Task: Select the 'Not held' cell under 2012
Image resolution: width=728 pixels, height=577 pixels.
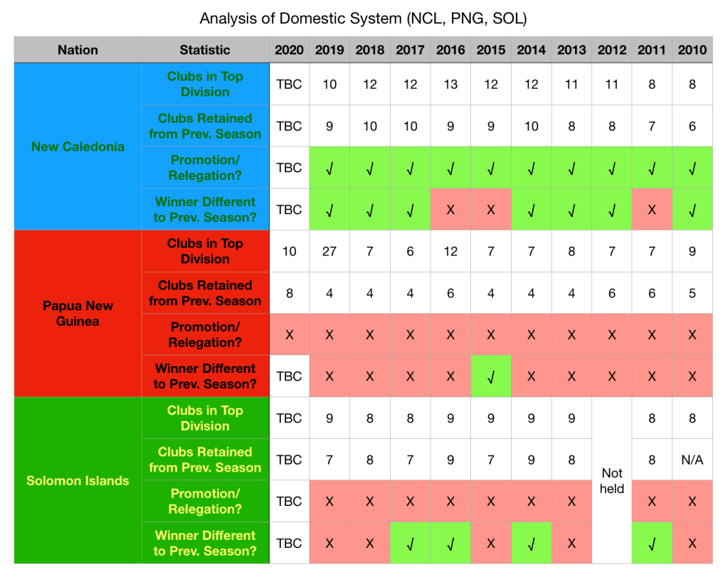Action: click(612, 480)
